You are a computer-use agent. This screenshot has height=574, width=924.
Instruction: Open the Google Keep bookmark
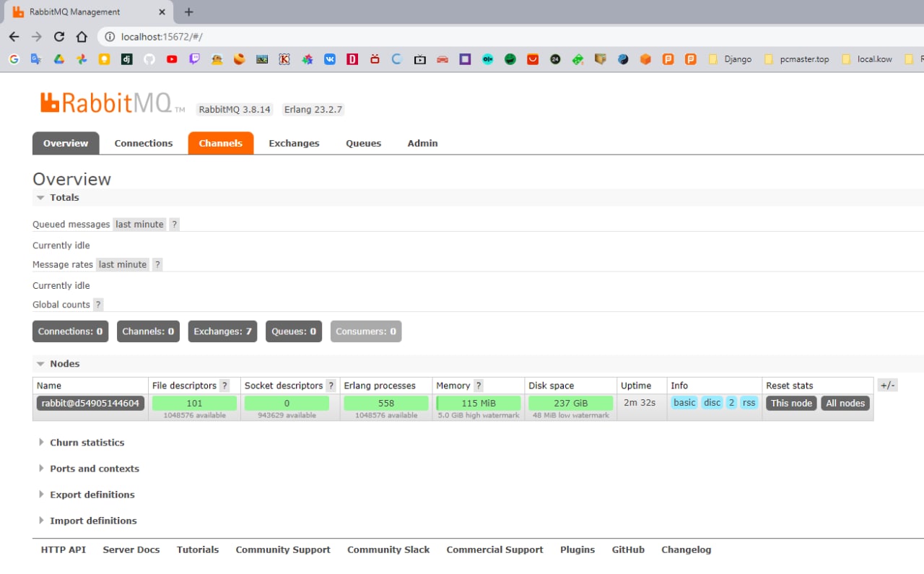pyautogui.click(x=104, y=59)
